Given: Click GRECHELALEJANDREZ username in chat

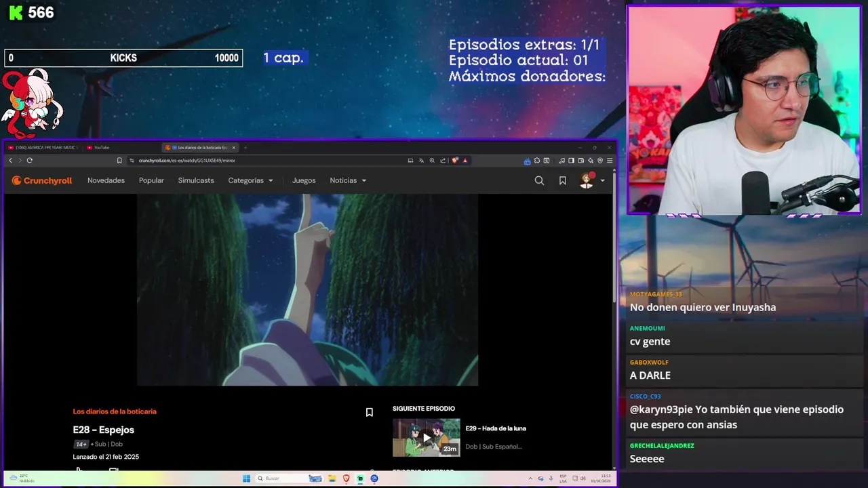Looking at the screenshot, I should 662,446.
